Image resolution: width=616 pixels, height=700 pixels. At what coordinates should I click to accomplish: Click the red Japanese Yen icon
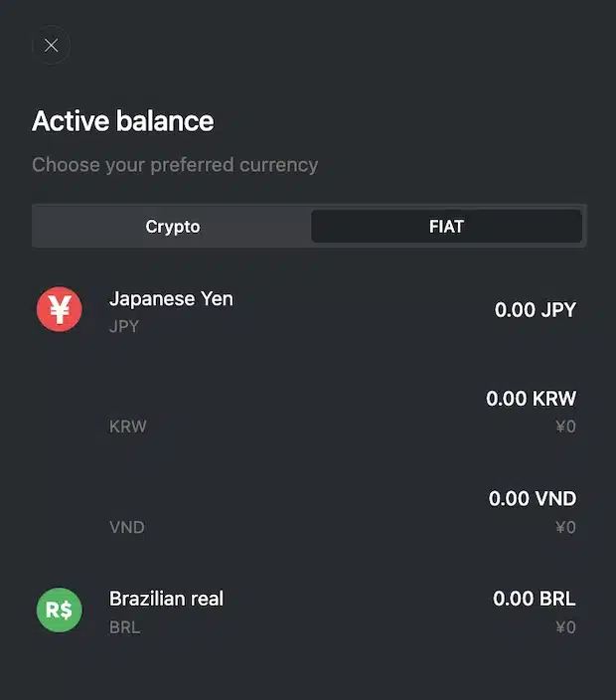pos(60,309)
